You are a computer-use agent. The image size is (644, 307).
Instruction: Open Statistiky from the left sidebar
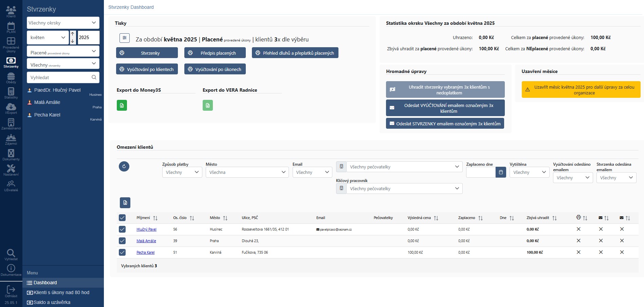pos(11,93)
